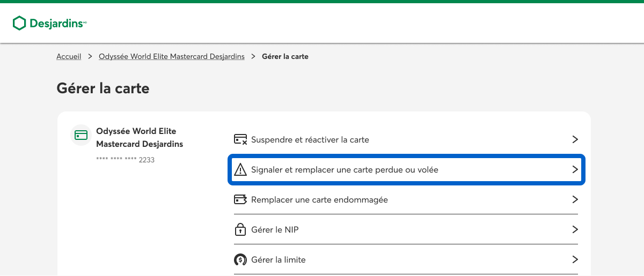Click the green credit card icon
Screen dimensions: 644x276
(x=81, y=135)
